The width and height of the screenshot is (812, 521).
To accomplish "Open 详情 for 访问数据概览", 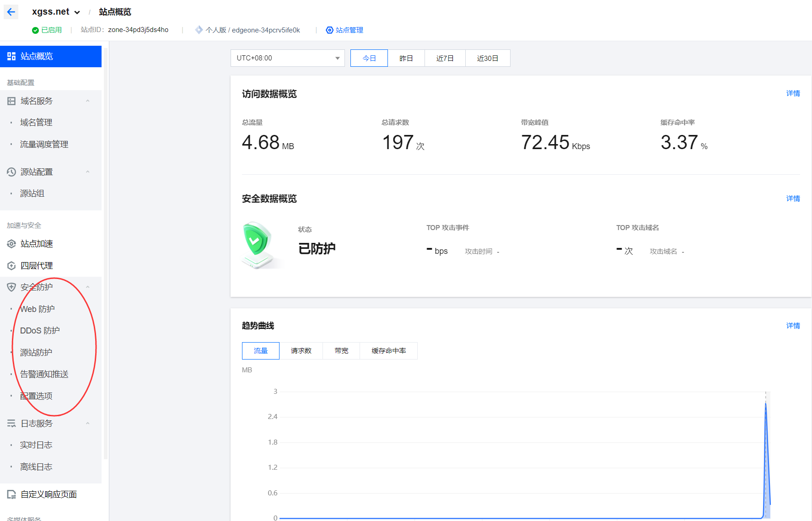I will pyautogui.click(x=793, y=93).
